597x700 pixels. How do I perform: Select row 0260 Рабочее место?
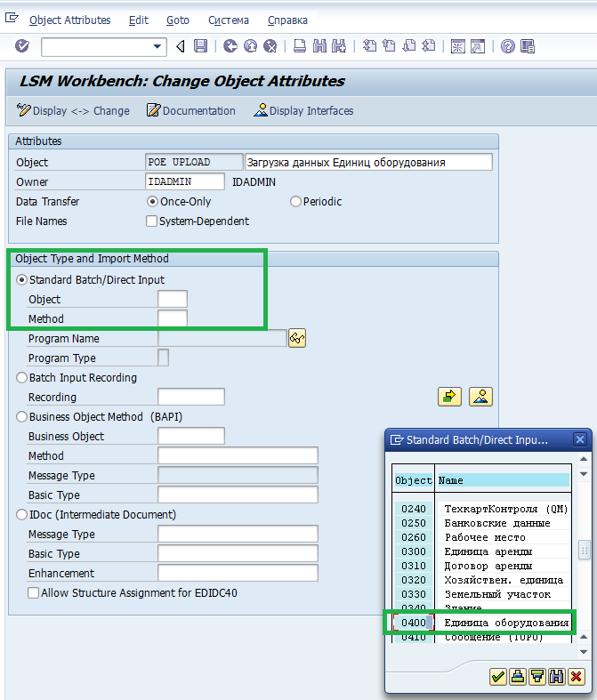pyautogui.click(x=482, y=537)
